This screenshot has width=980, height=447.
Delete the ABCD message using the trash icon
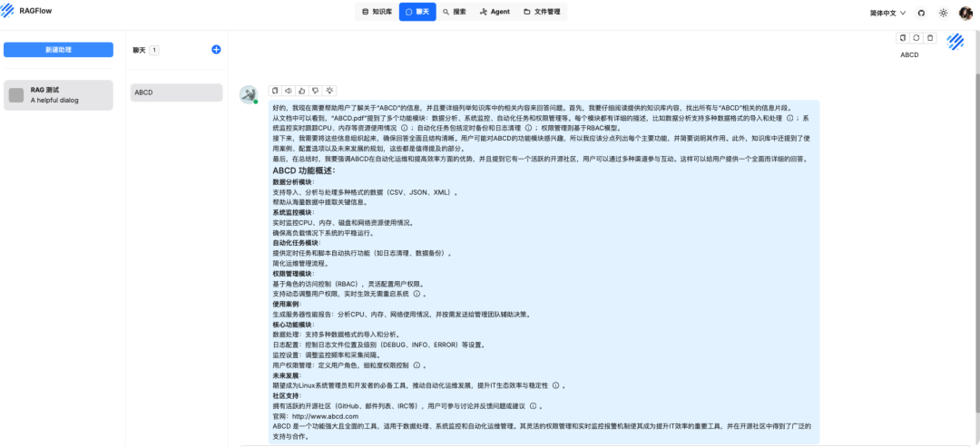tap(930, 38)
